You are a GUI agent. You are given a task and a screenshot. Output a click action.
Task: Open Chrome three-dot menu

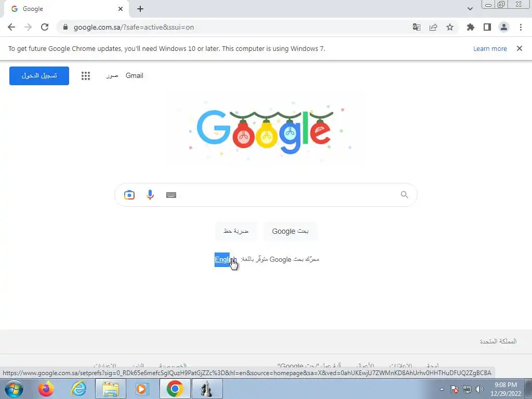pos(521,27)
